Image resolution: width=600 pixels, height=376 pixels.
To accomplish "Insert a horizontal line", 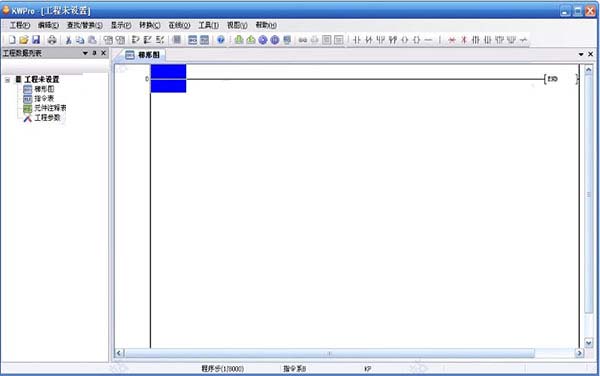I will point(428,40).
